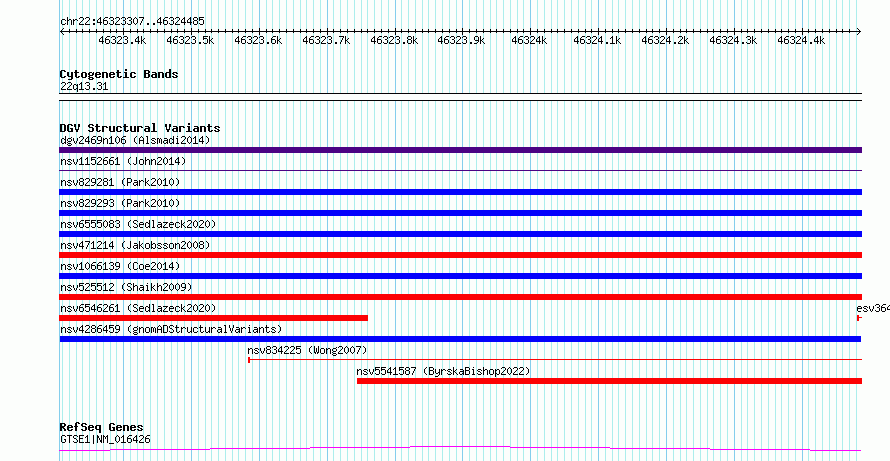
Task: Click the nsv1066139 (Coe2014) blue bar
Action: point(460,276)
